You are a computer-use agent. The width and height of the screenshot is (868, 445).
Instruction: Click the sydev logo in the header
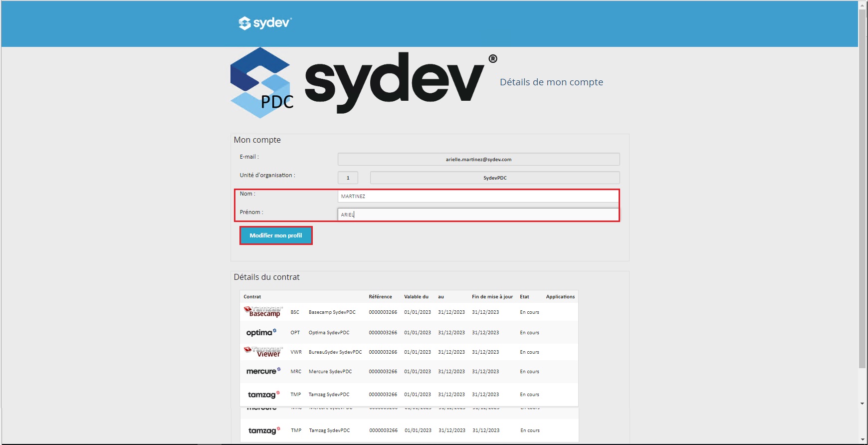click(x=265, y=23)
